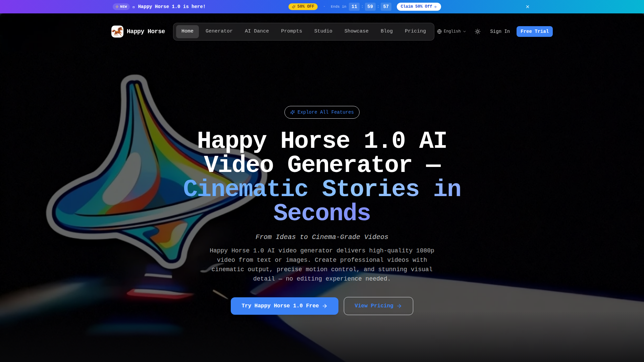
Task: Click Explore All Features pill
Action: [x=322, y=112]
